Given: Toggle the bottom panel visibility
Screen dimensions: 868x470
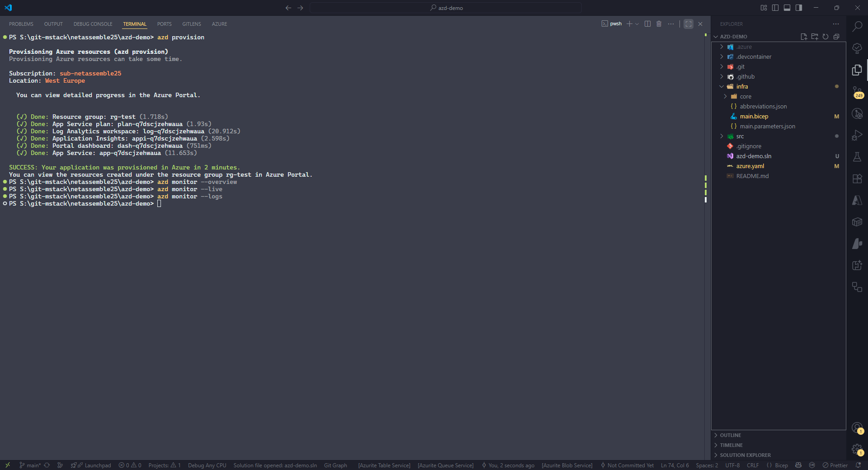Looking at the screenshot, I should (787, 8).
